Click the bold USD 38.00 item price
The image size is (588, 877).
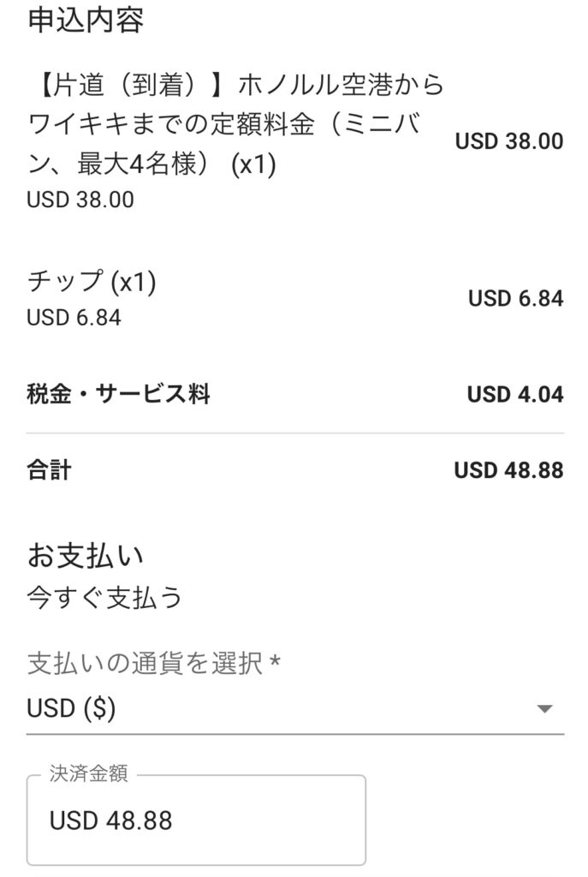click(508, 141)
